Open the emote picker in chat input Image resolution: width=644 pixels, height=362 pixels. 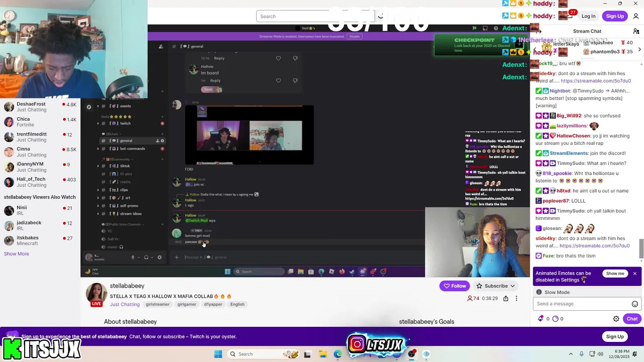coord(634,304)
